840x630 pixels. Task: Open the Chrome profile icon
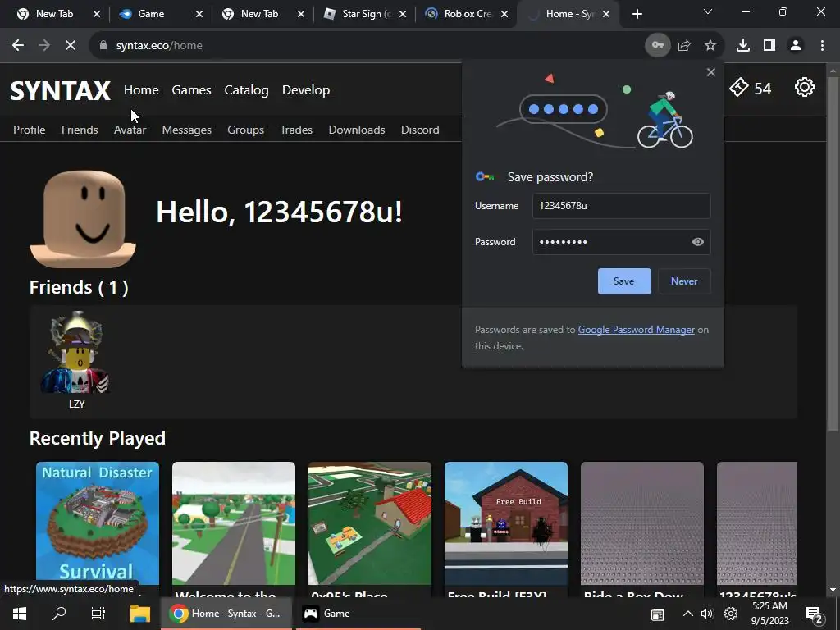(x=796, y=46)
